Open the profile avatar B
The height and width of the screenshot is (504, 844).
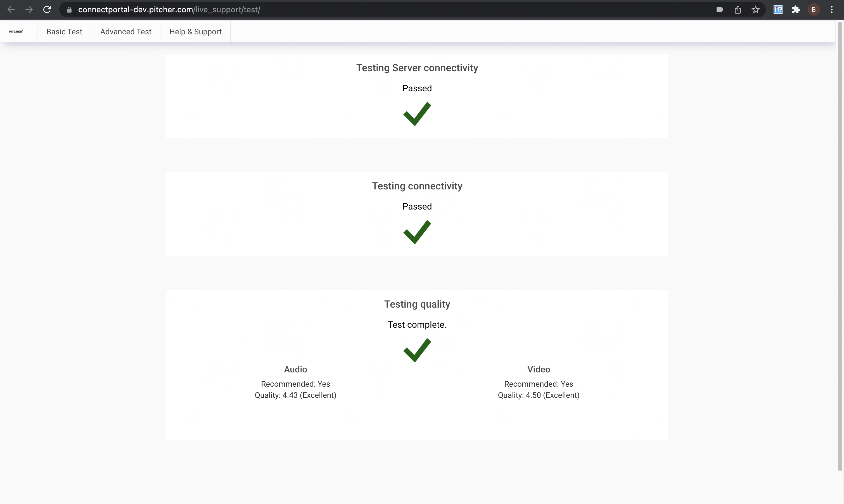[x=814, y=9]
